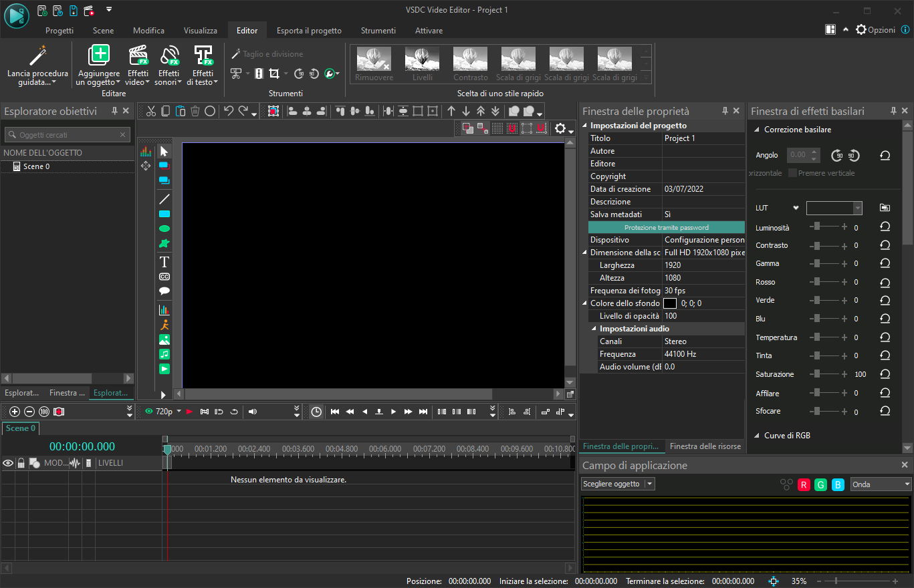Toggle the Premere verticale checkbox
The image size is (914, 588).
(792, 173)
